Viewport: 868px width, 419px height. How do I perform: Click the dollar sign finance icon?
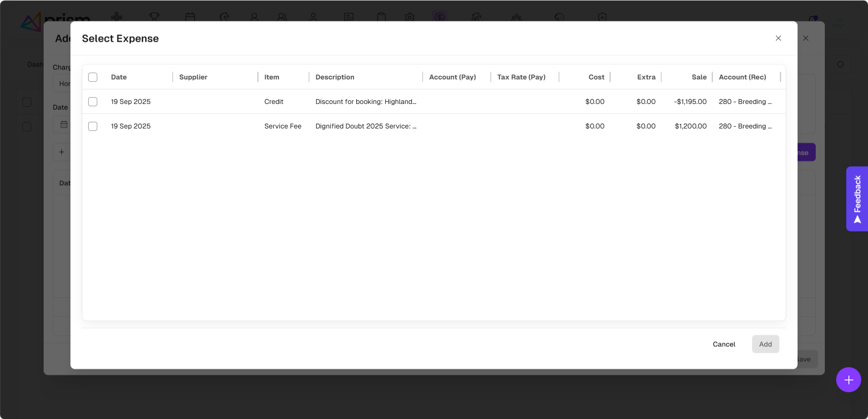[x=439, y=17]
